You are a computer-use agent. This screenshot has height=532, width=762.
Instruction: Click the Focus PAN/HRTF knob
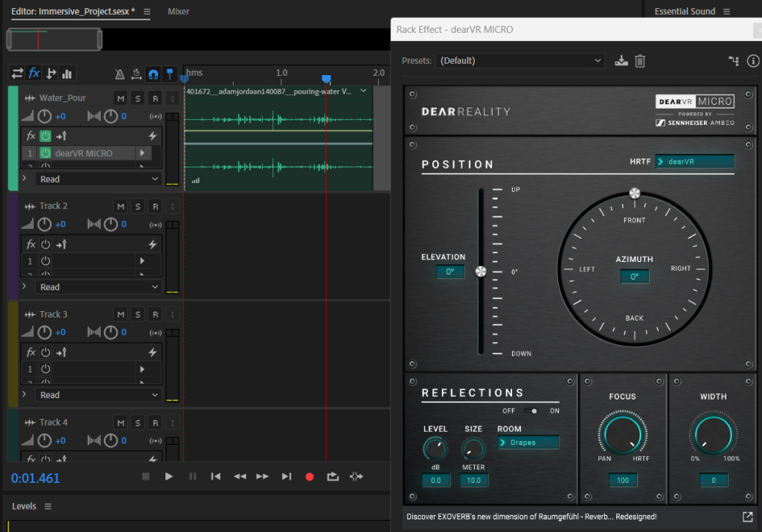[x=623, y=434]
